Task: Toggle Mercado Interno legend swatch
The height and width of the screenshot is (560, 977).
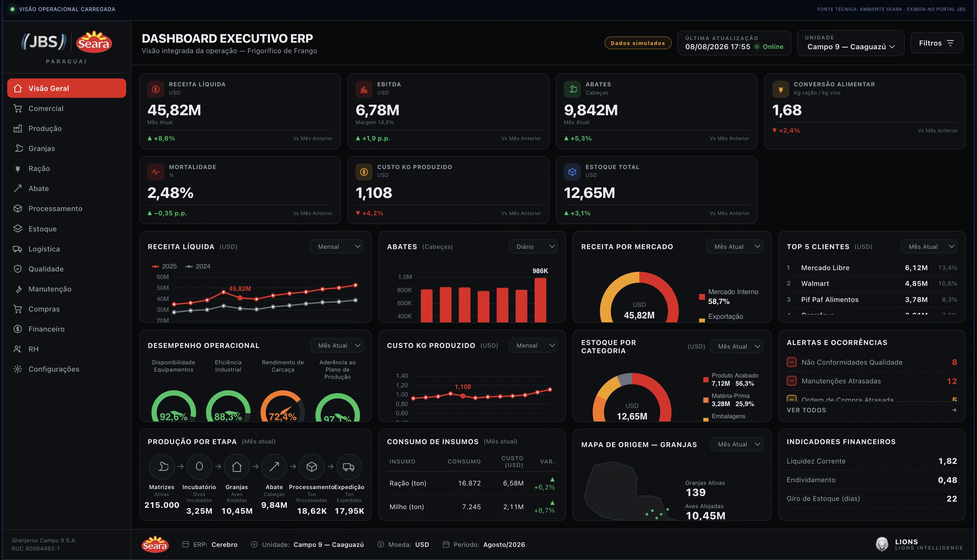Action: click(702, 296)
